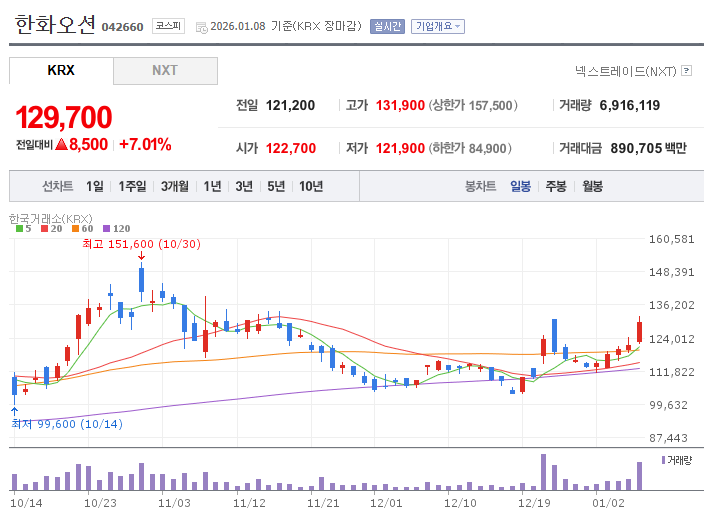Image resolution: width=704 pixels, height=515 pixels.
Task: Click the 코스피 market badge
Action: pyautogui.click(x=168, y=26)
